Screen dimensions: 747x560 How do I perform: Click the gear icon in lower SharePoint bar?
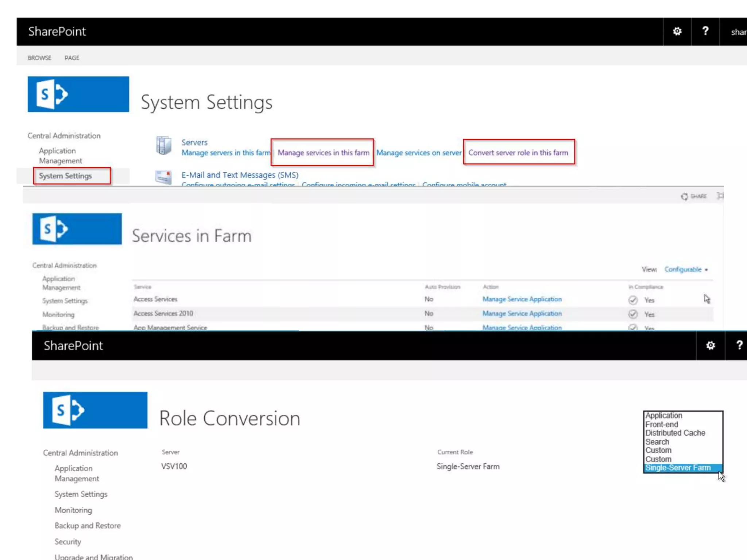(710, 345)
